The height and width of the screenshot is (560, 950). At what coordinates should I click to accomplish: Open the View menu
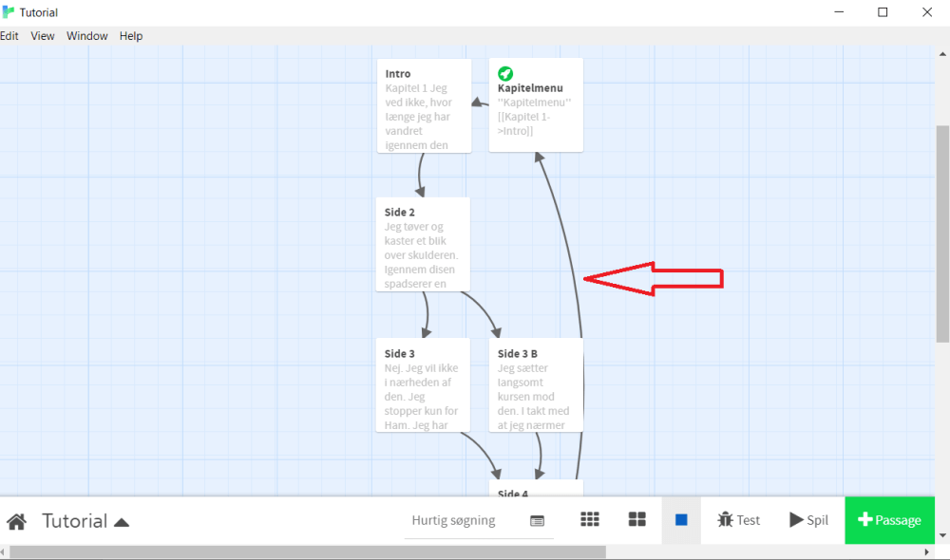click(x=42, y=35)
